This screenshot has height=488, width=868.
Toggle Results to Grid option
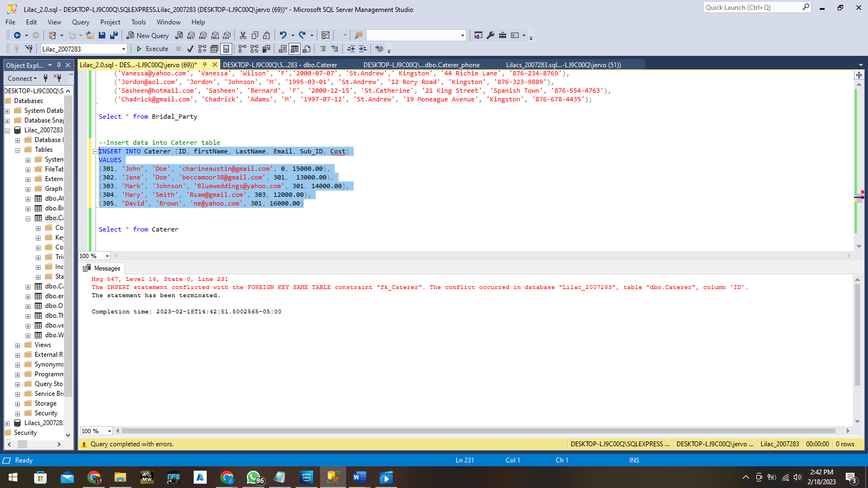(295, 49)
